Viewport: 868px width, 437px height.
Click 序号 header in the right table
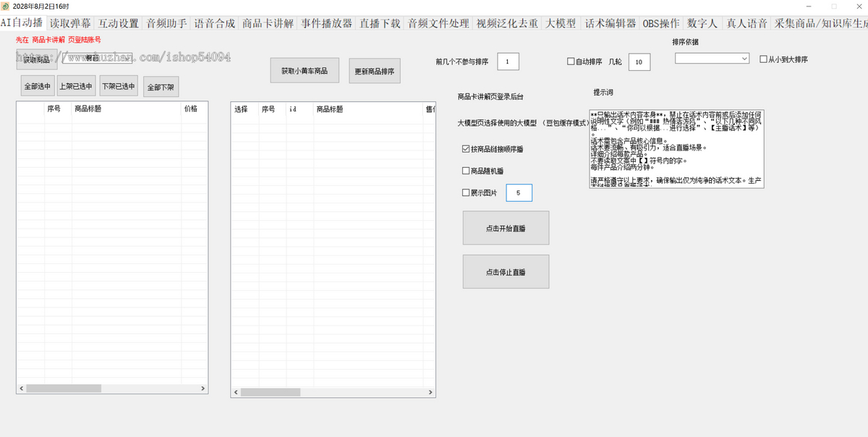pyautogui.click(x=273, y=109)
